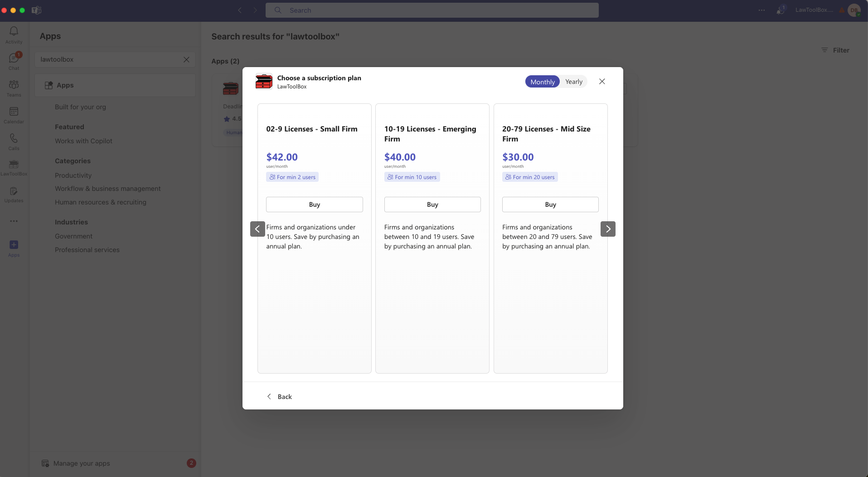Select Professional services industry
Image resolution: width=868 pixels, height=477 pixels.
point(87,250)
